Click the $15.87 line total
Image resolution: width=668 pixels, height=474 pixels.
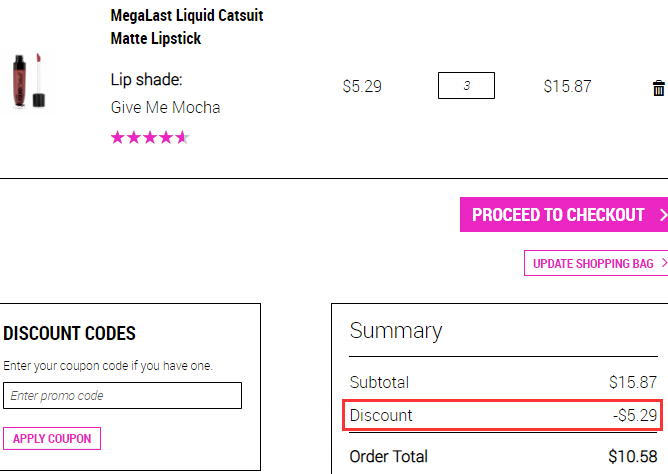[x=567, y=86]
